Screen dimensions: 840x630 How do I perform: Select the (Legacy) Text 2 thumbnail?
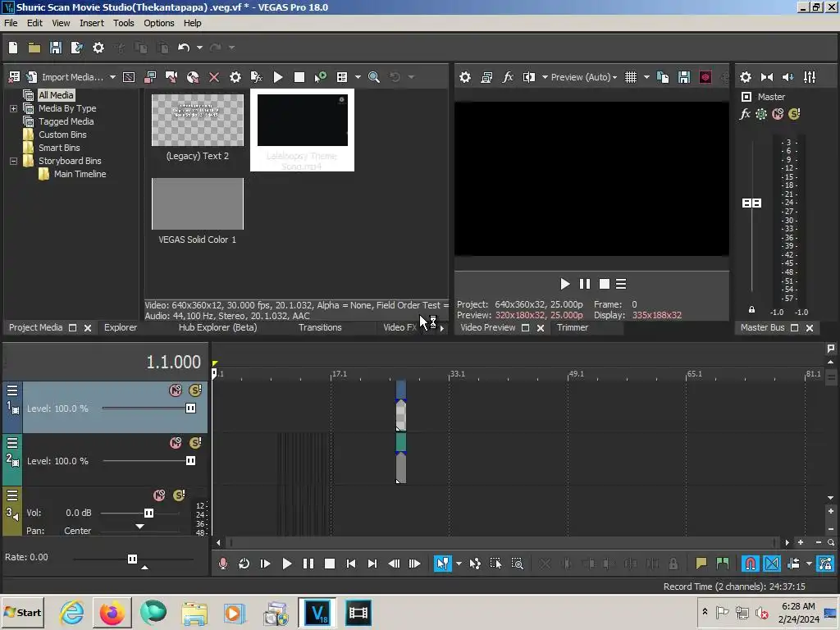pyautogui.click(x=198, y=120)
